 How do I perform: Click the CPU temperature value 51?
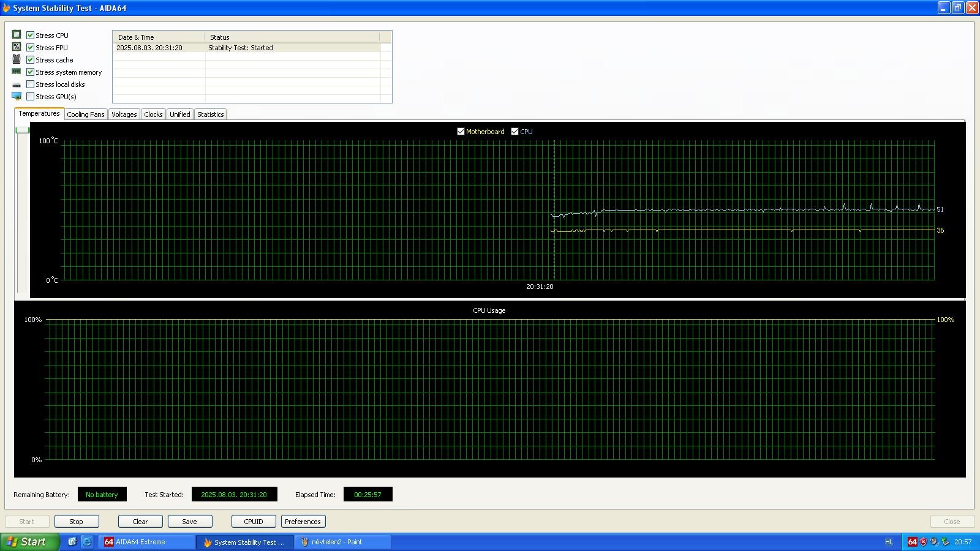(x=940, y=209)
